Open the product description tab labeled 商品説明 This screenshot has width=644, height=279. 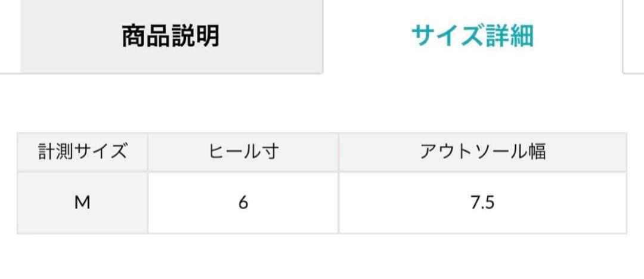pos(171,36)
